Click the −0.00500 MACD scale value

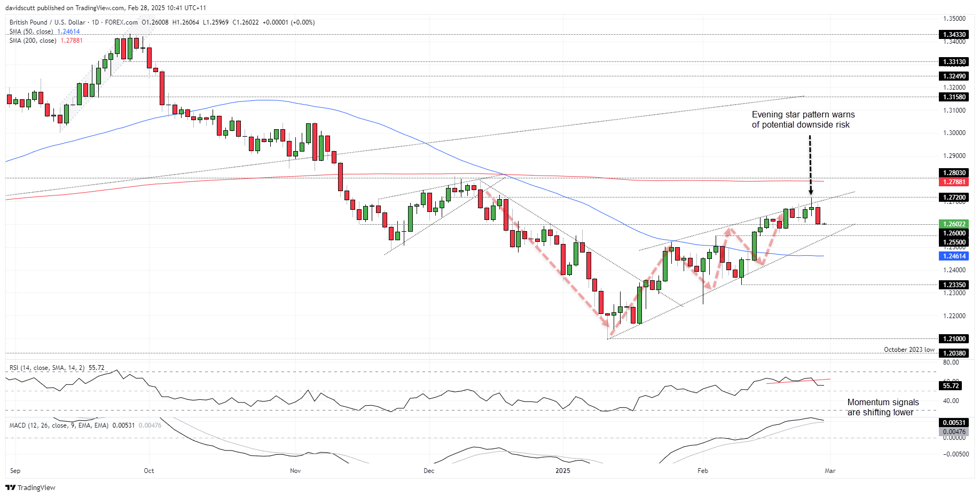tap(955, 454)
